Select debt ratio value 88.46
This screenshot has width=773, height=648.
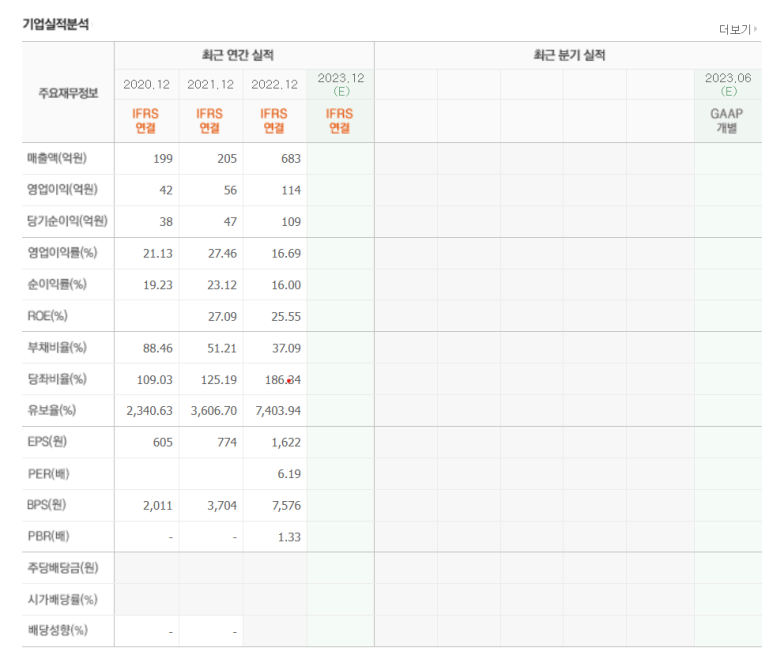click(158, 348)
